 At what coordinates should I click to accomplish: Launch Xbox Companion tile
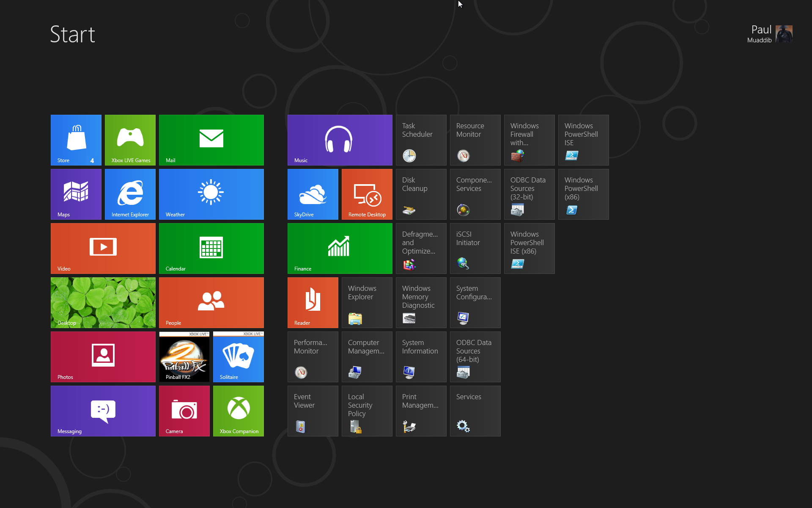(239, 411)
